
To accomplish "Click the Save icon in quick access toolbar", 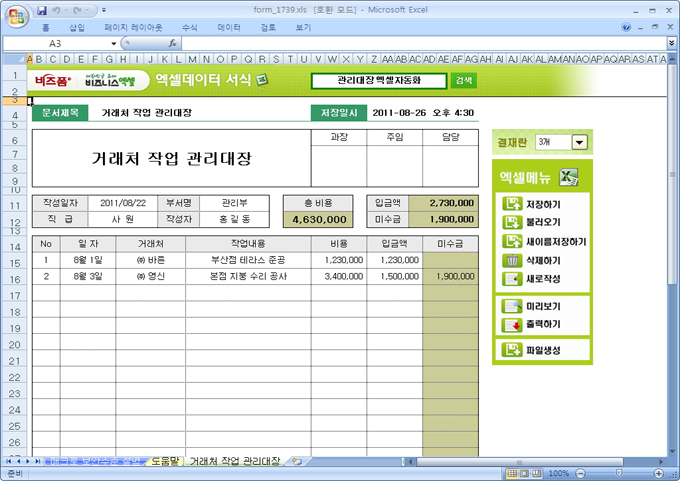I will point(42,10).
